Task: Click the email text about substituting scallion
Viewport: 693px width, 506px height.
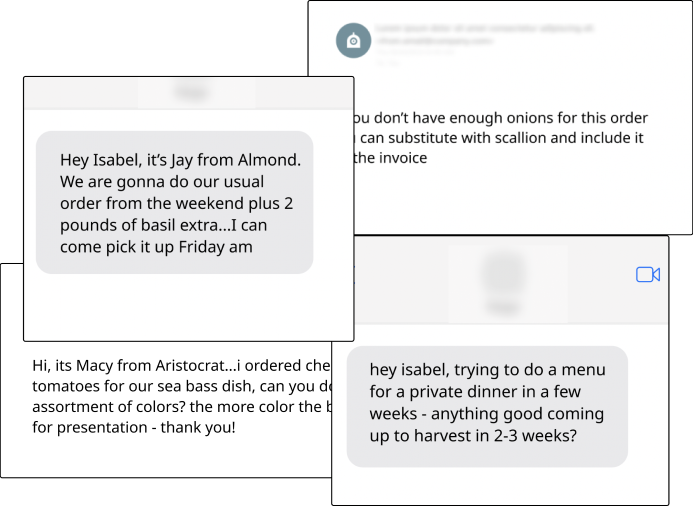Action: pyautogui.click(x=498, y=138)
